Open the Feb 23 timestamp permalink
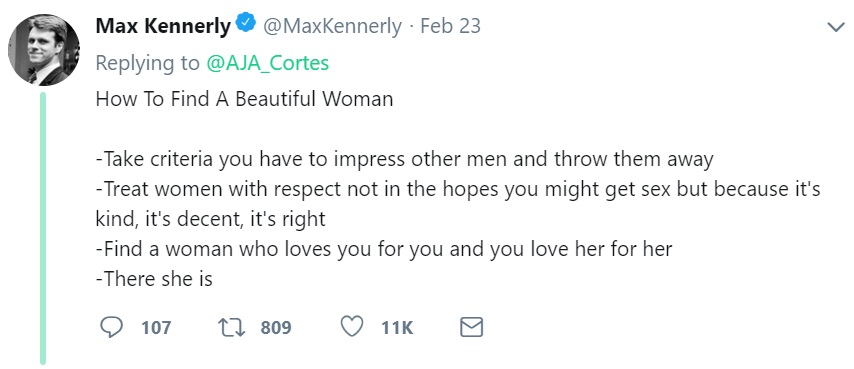854x369 pixels. 450,26
